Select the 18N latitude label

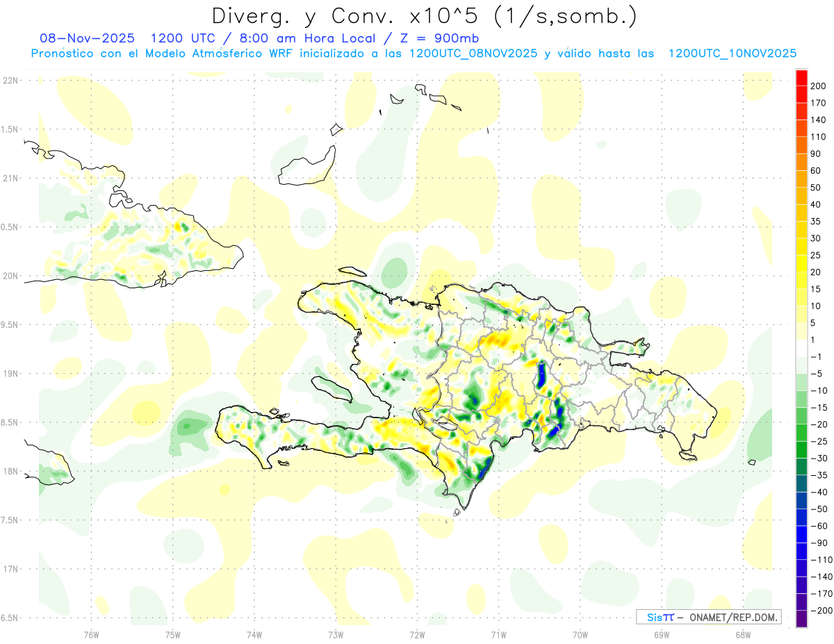click(x=10, y=471)
